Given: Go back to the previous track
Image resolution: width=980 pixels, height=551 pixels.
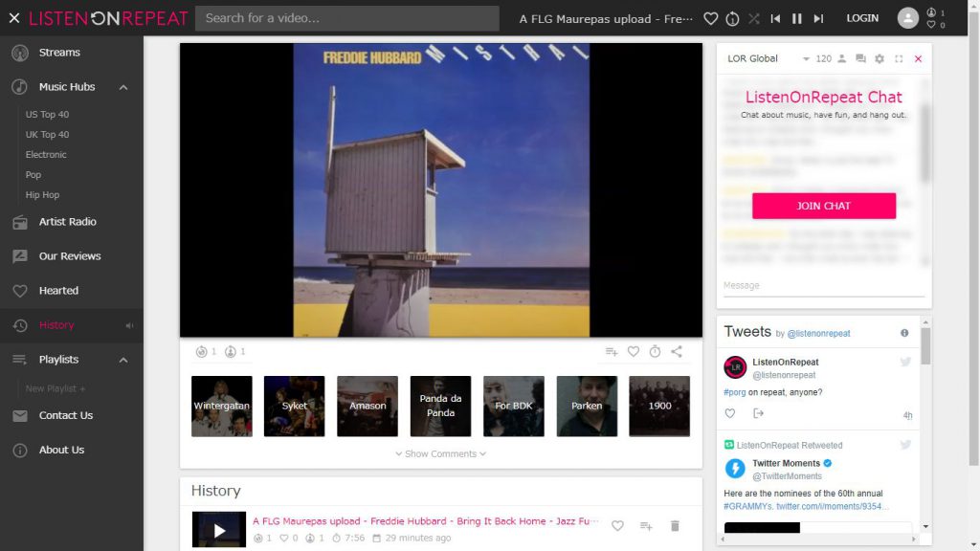Looking at the screenshot, I should coord(775,18).
